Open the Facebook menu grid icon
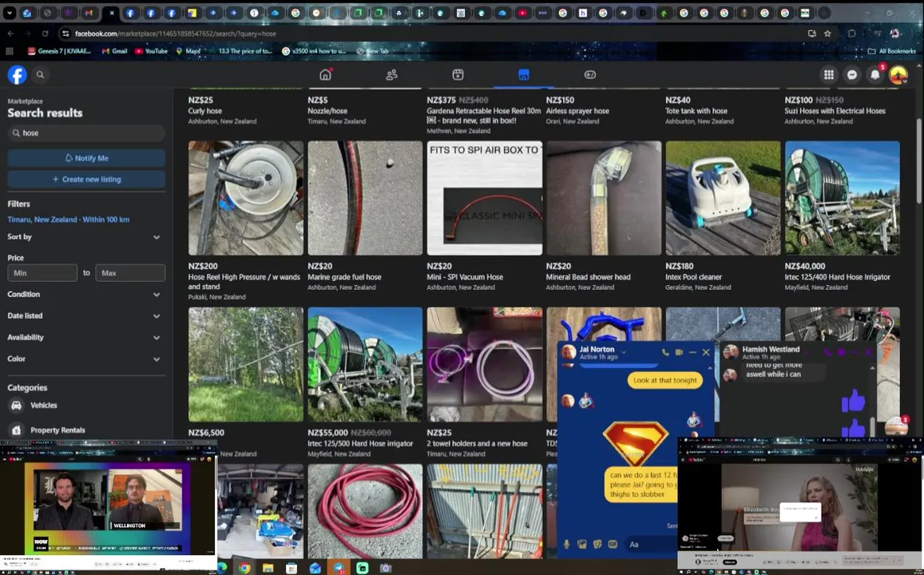This screenshot has height=575, width=924. [x=828, y=74]
